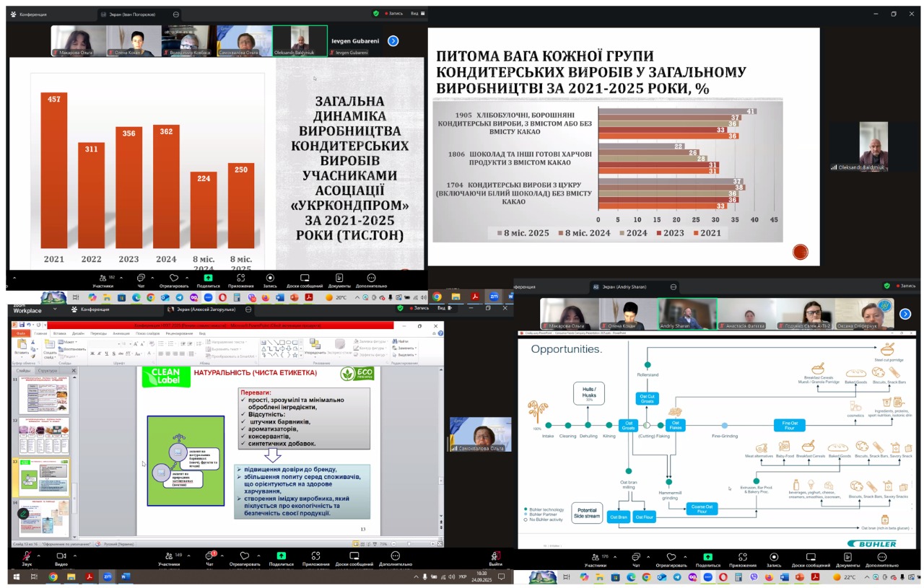Click blue next arrow beside Ievgen Gubareni thumbnail
The height and width of the screenshot is (588, 924).
tap(393, 41)
